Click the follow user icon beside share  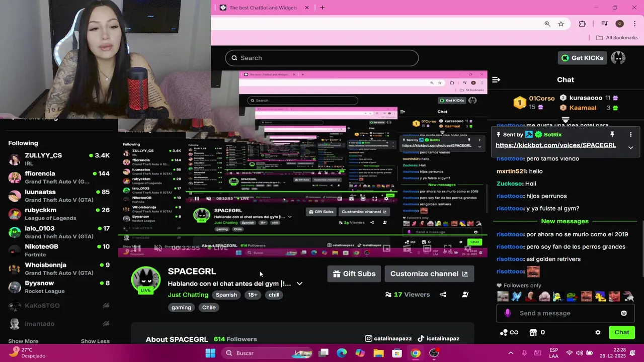465,295
